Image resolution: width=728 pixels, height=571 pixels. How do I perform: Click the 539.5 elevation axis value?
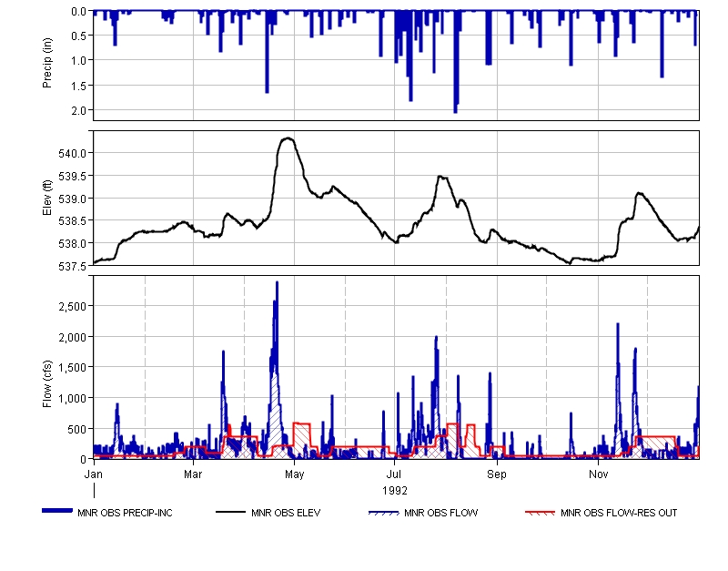[73, 176]
